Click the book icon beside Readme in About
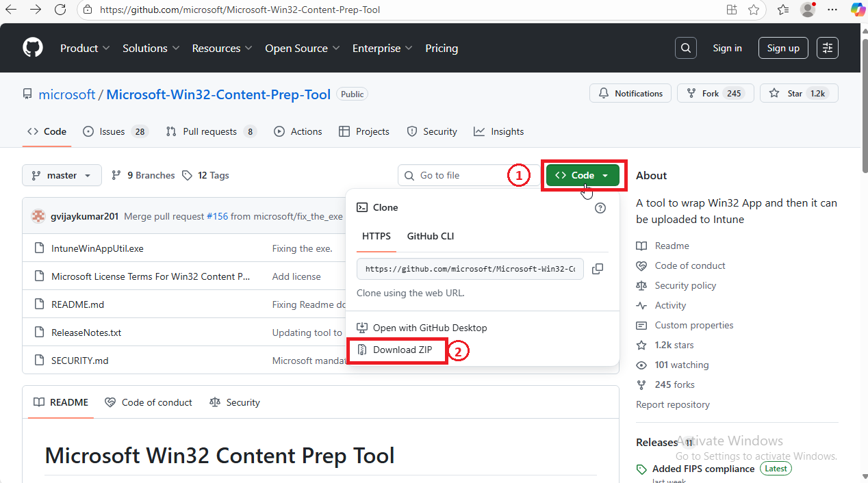Image resolution: width=868 pixels, height=483 pixels. pyautogui.click(x=641, y=246)
